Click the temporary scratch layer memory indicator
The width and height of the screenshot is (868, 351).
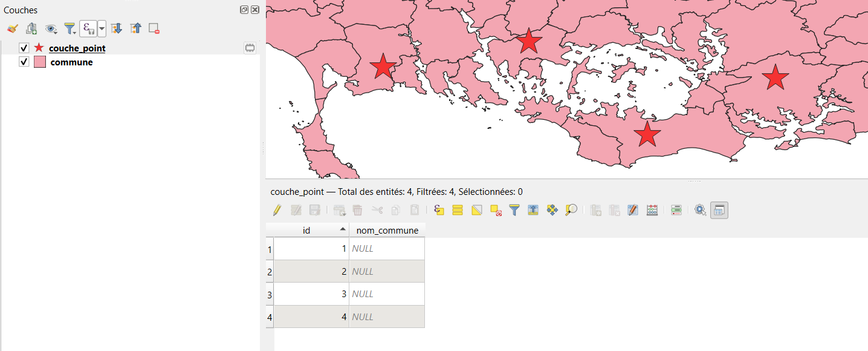click(x=250, y=48)
